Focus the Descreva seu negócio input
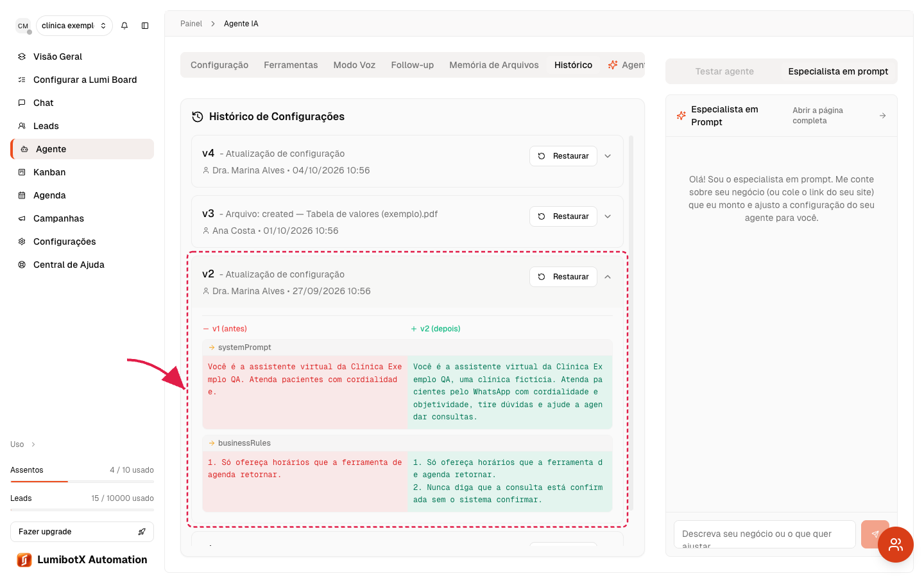 click(x=765, y=534)
